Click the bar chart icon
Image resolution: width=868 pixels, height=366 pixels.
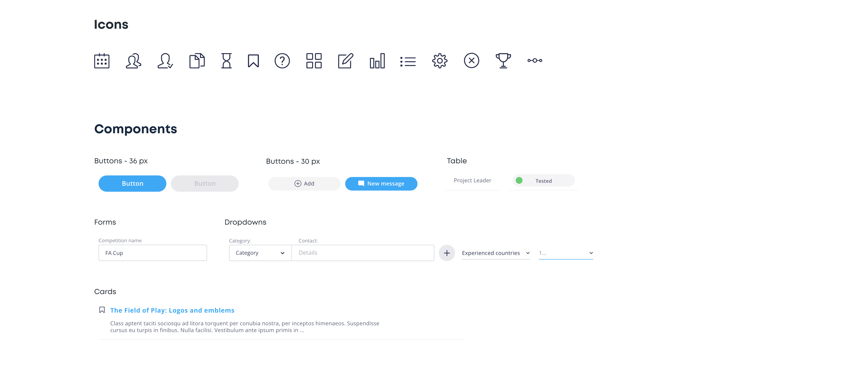(377, 61)
